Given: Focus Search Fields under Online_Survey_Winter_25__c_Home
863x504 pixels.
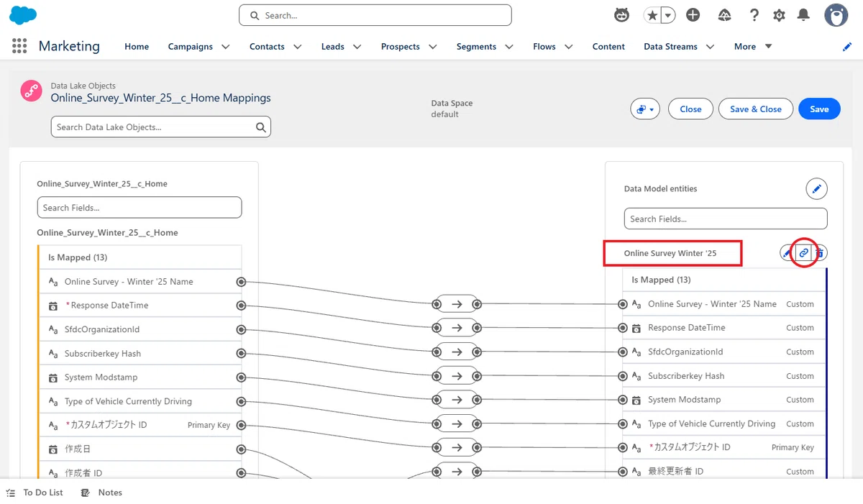Looking at the screenshot, I should pyautogui.click(x=140, y=208).
